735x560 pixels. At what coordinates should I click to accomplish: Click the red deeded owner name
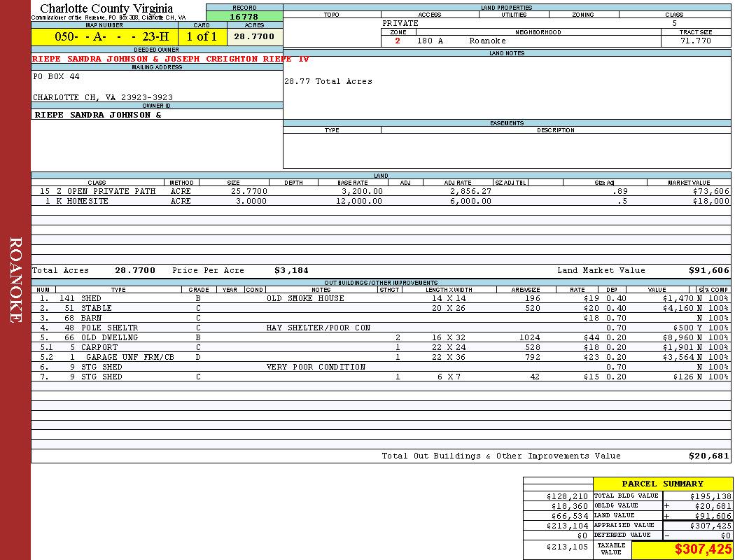coord(170,59)
